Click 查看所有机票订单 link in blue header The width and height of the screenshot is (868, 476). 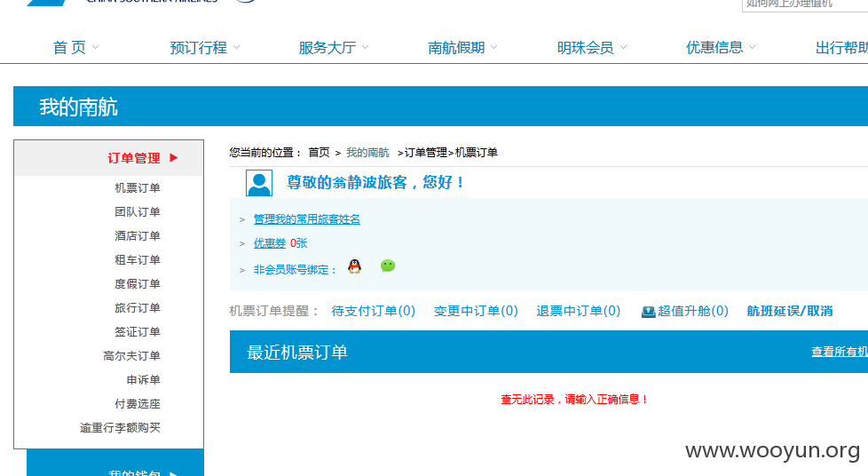coord(840,352)
